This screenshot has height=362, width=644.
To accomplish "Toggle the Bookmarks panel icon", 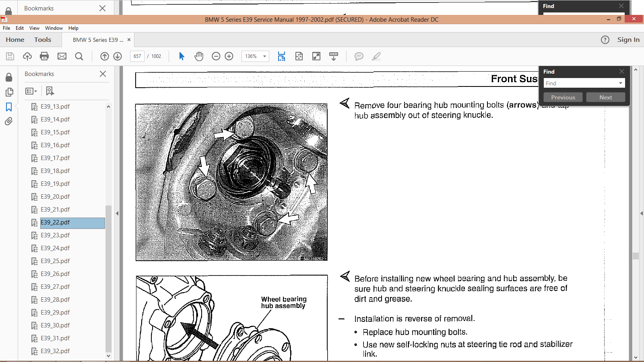I will [9, 107].
